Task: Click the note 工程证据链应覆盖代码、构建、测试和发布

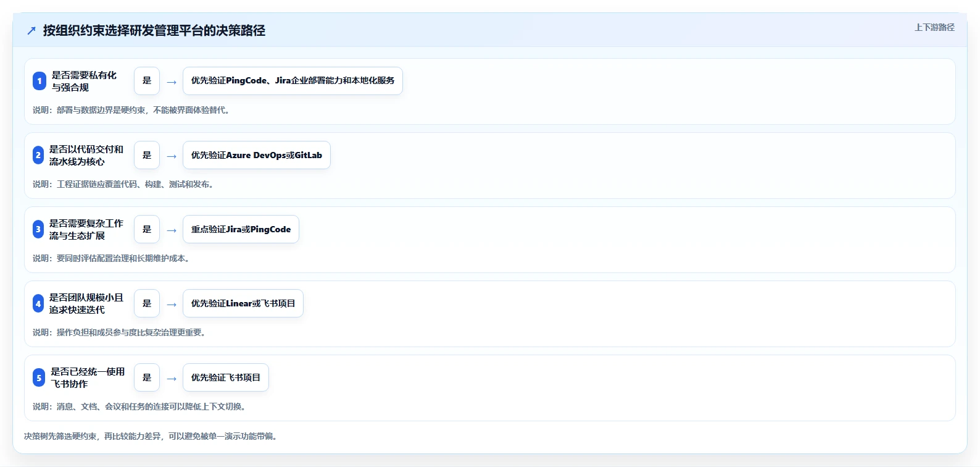Action: [x=123, y=184]
